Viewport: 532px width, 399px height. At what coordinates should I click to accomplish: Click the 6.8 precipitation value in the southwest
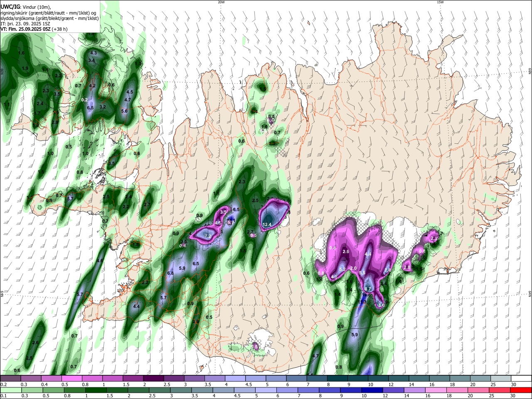point(170,273)
